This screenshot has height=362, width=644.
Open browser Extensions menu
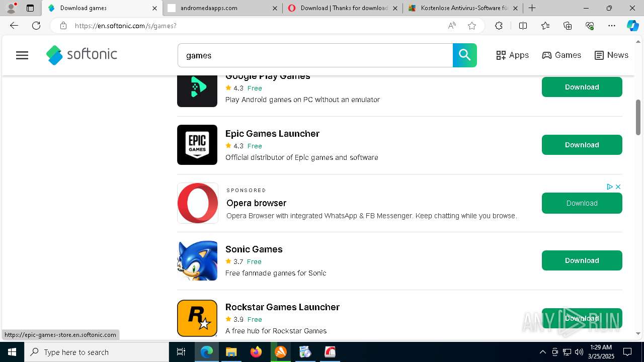tap(499, 26)
